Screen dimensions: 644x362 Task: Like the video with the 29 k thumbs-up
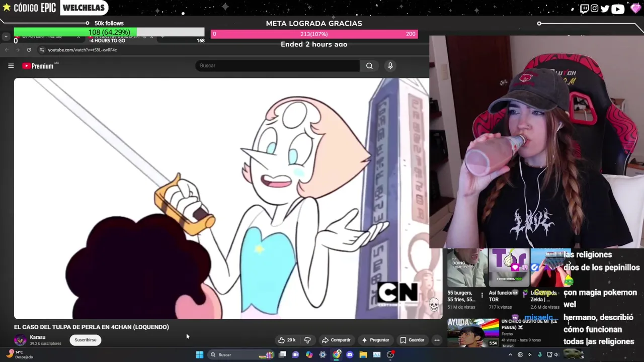(x=287, y=340)
